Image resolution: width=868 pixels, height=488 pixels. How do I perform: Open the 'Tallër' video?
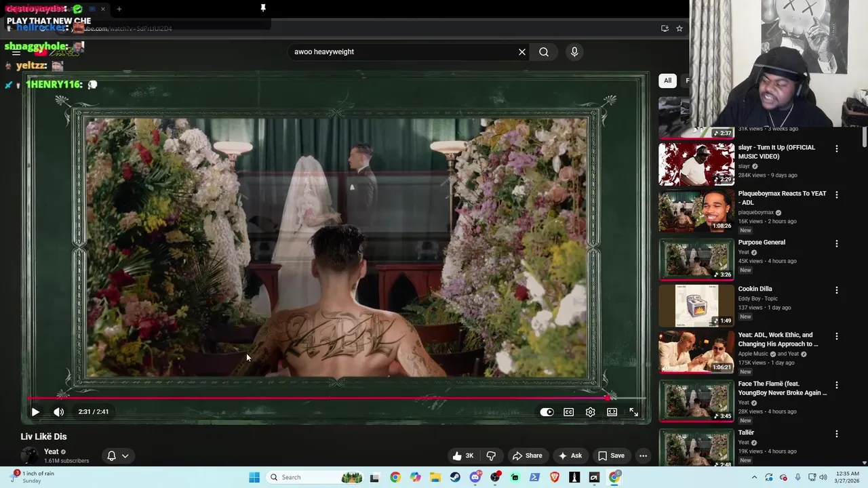pyautogui.click(x=696, y=449)
